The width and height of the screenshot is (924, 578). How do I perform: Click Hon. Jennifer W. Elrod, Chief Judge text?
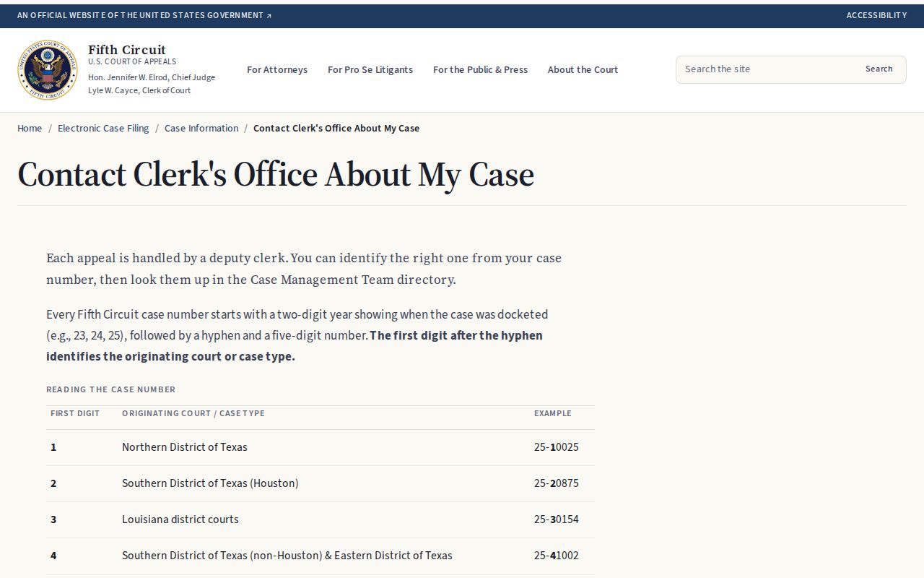pos(152,77)
